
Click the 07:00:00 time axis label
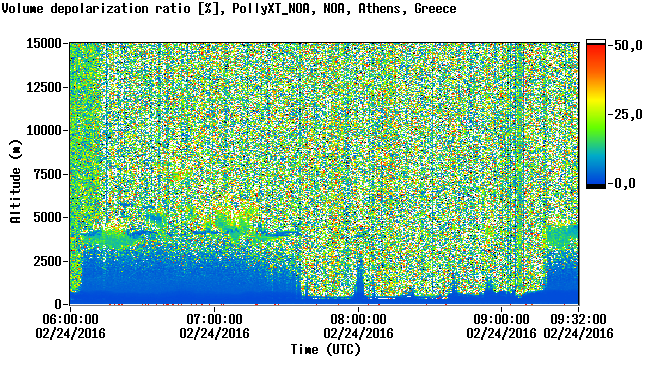(214, 319)
